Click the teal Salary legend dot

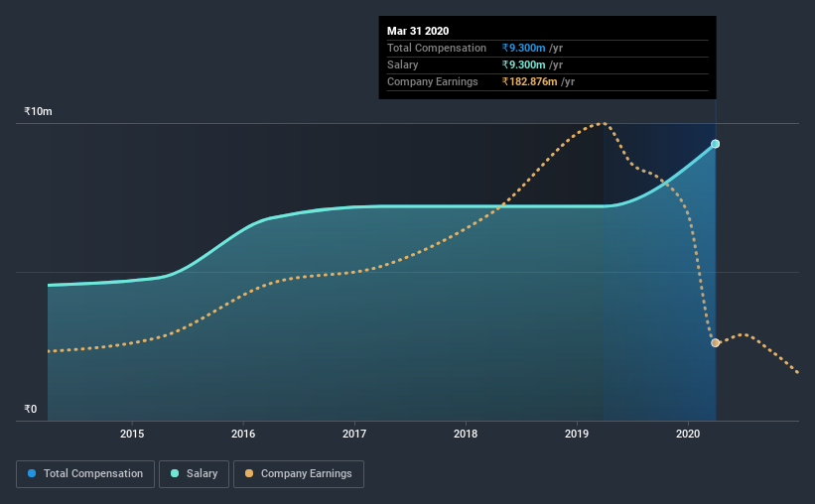[x=175, y=473]
